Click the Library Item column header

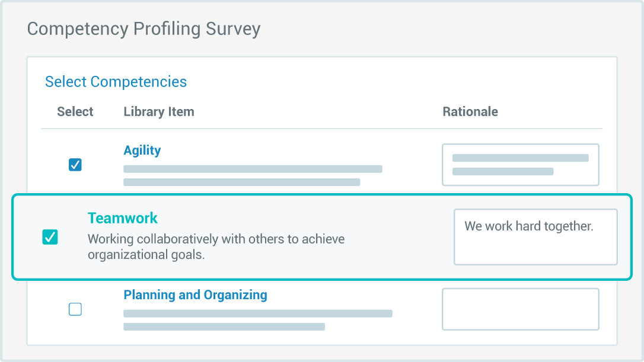click(x=159, y=111)
